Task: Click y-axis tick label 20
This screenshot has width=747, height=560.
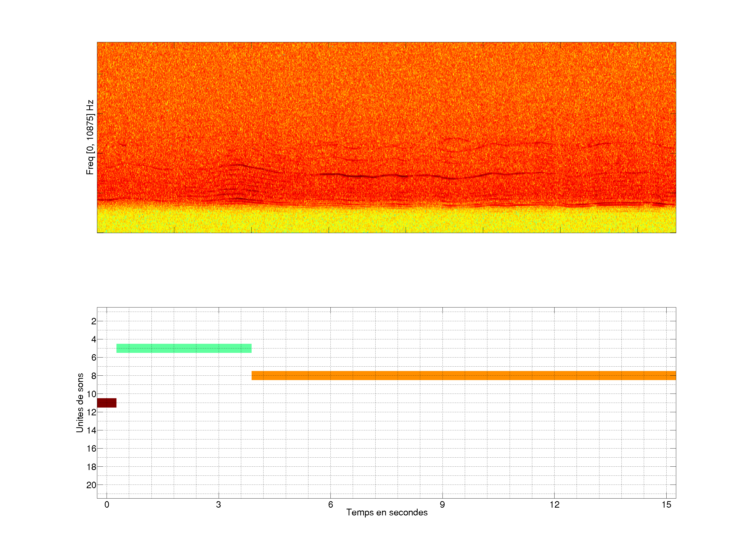Action: tap(91, 485)
